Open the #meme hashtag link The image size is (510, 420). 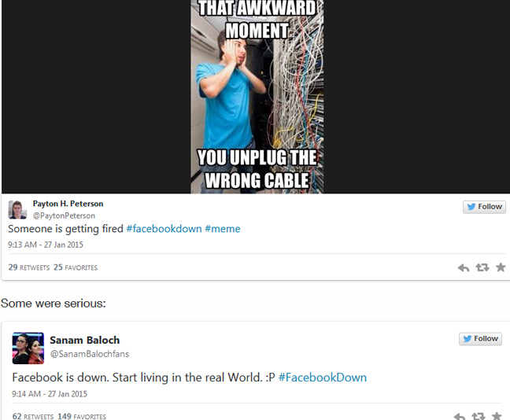223,229
